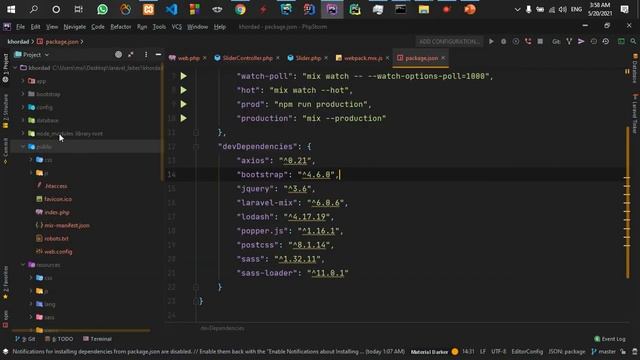640x360 pixels.
Task: Collapse the public folder
Action: click(23, 147)
